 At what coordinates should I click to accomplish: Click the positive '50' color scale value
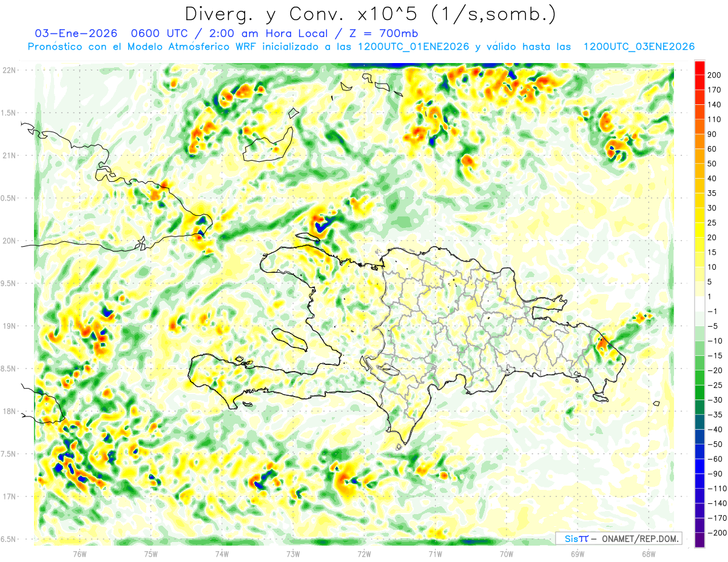tap(713, 164)
